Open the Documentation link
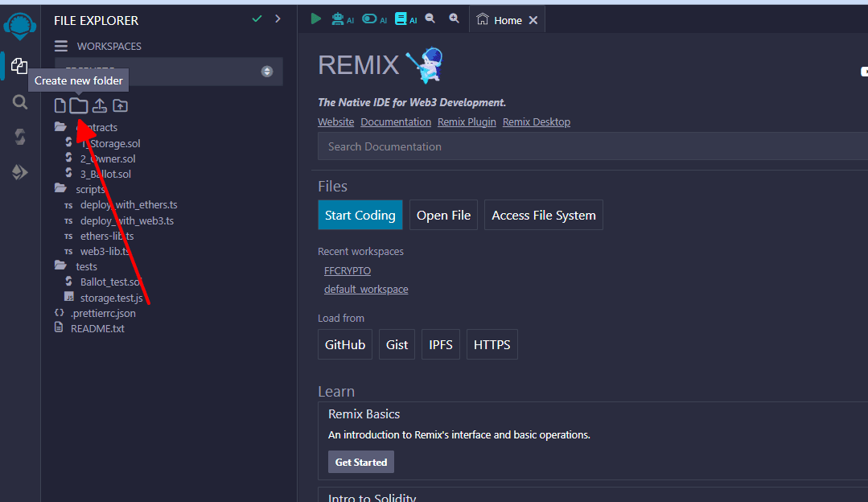The height and width of the screenshot is (502, 868). pyautogui.click(x=396, y=121)
